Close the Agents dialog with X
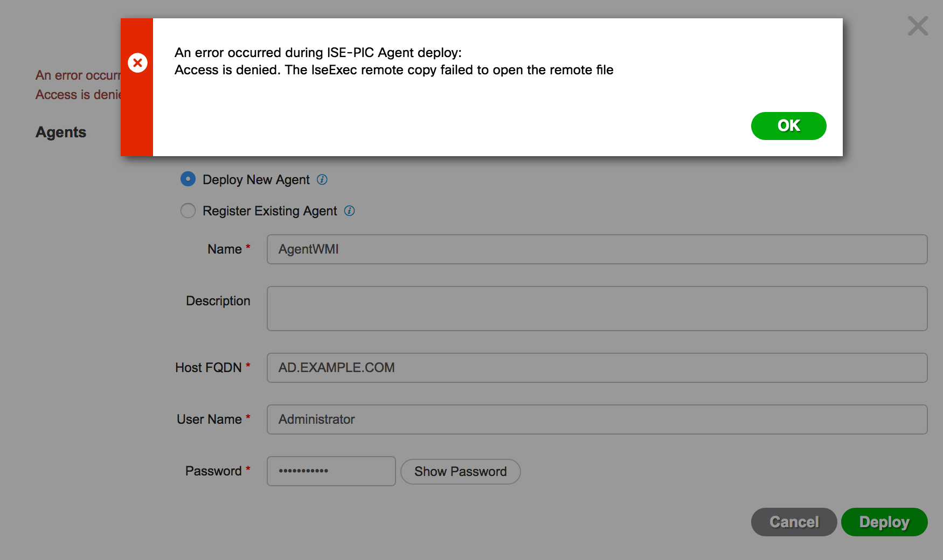Viewport: 943px width, 560px height. pyautogui.click(x=918, y=26)
